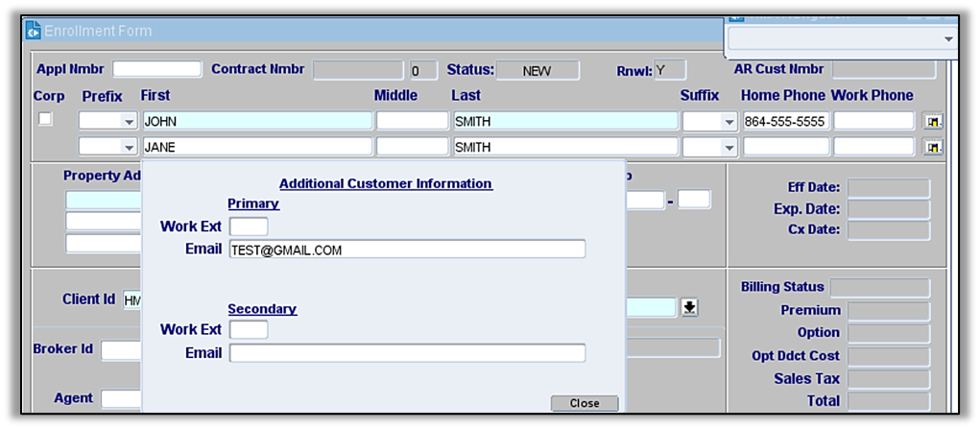980x429 pixels.
Task: Expand the Suffix dropdown on second row
Action: pyautogui.click(x=729, y=148)
